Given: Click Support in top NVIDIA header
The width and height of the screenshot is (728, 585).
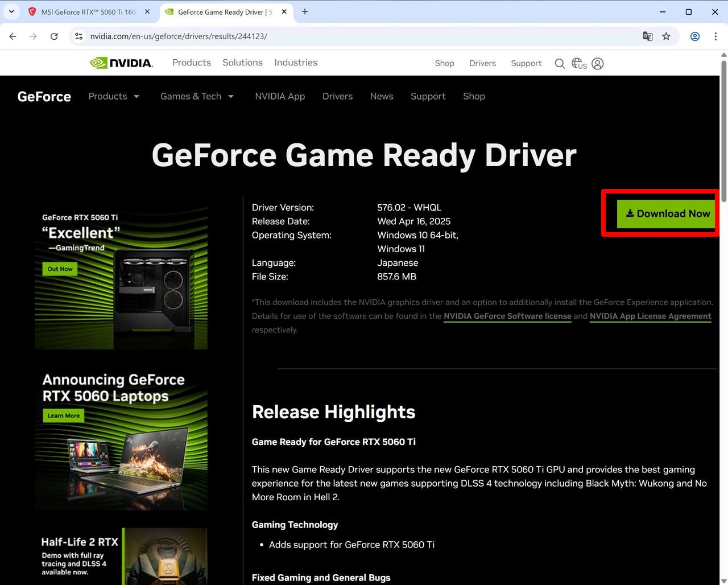Looking at the screenshot, I should tap(526, 63).
